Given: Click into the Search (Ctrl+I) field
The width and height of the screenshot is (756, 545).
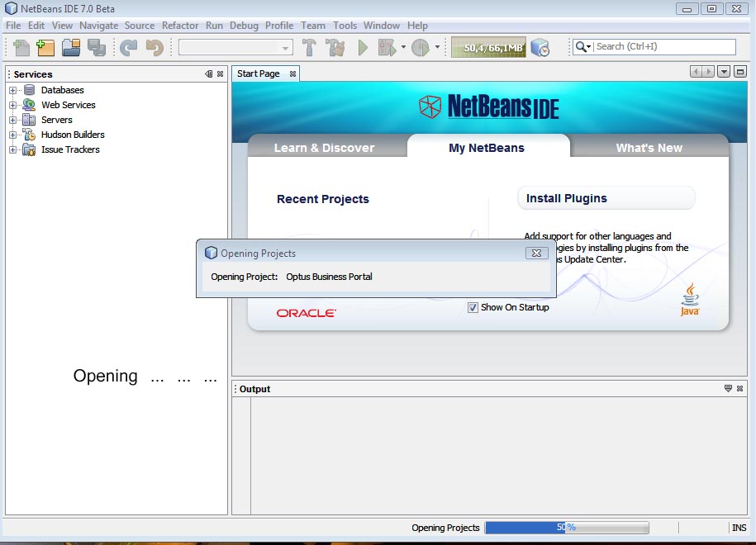Looking at the screenshot, I should [x=664, y=47].
